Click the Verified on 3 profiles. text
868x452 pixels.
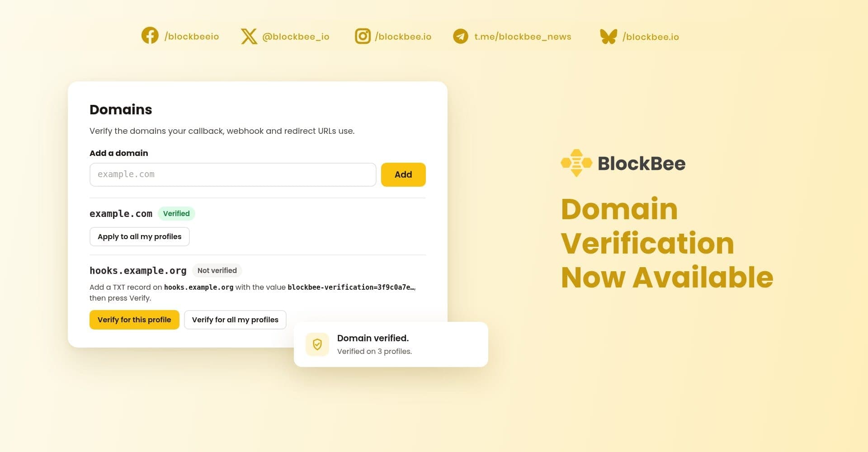(x=374, y=351)
